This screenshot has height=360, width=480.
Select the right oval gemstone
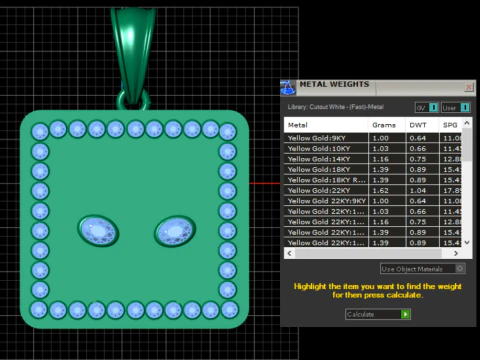[x=175, y=231]
